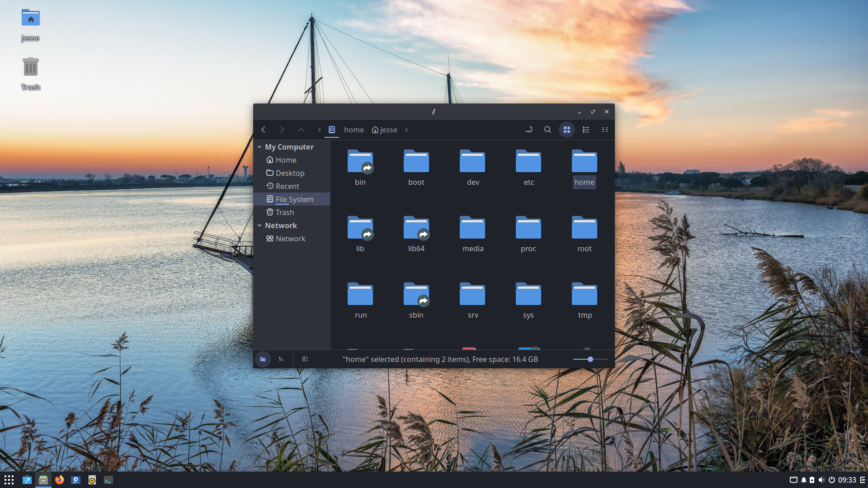
Task: Click the path bar right scroll arrow
Action: tap(406, 130)
